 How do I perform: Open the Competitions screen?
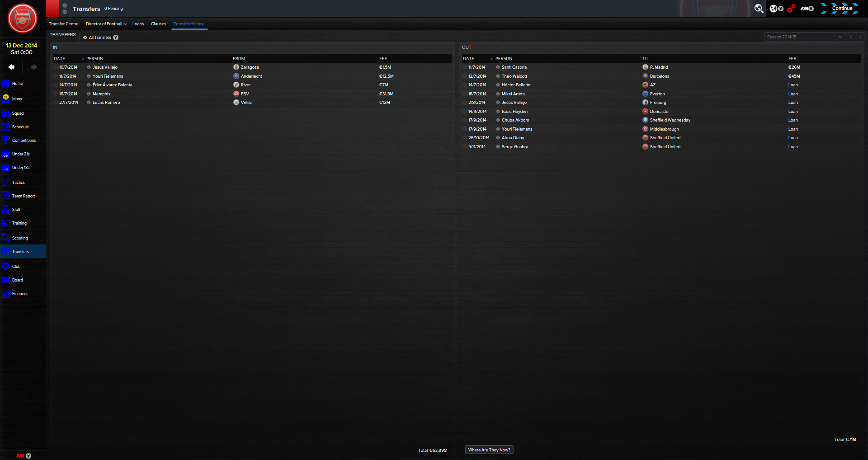click(x=23, y=141)
